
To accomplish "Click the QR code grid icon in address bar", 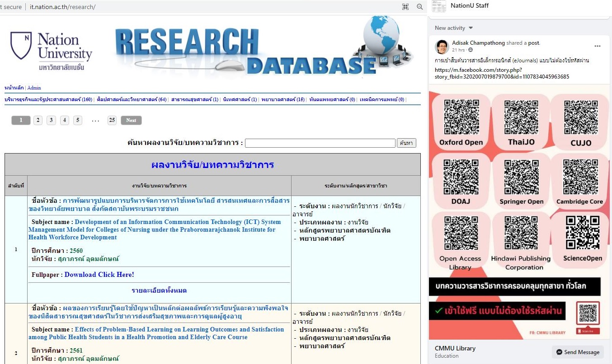I will (405, 7).
